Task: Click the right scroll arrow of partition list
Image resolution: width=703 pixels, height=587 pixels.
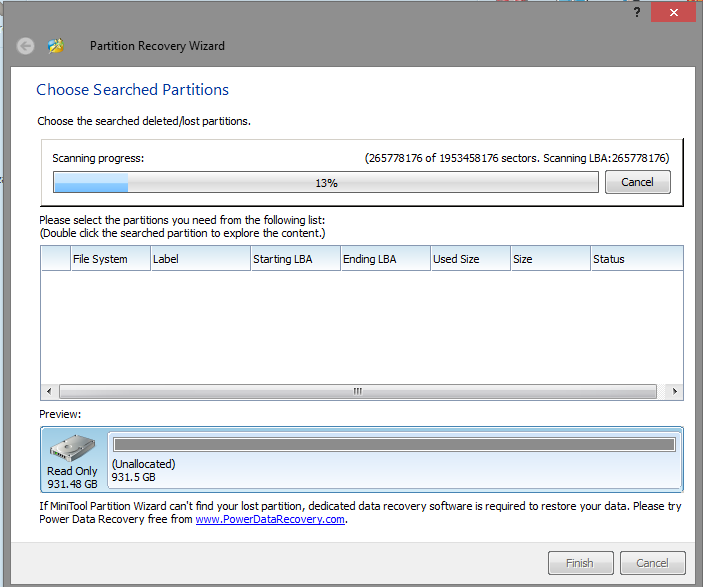Action: click(x=675, y=391)
